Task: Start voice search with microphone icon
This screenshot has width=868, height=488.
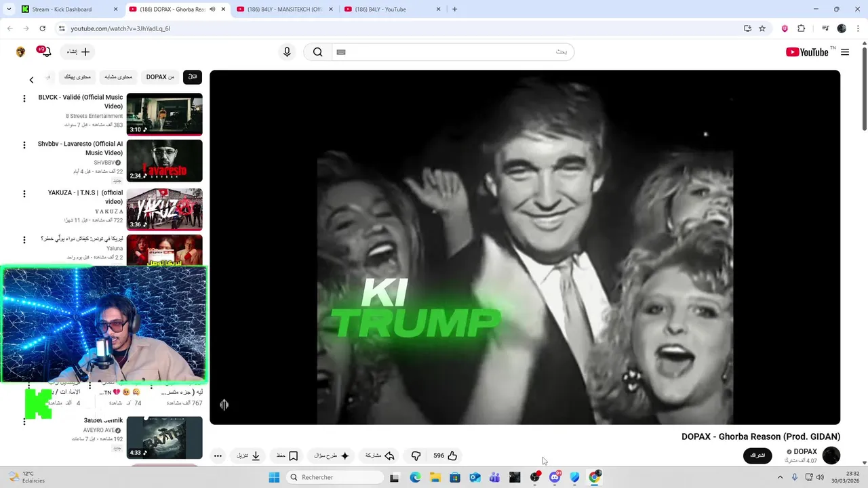Action: click(287, 52)
